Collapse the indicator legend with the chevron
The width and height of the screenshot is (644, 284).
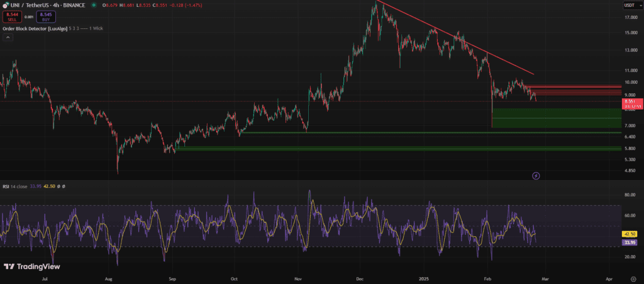tap(8, 38)
